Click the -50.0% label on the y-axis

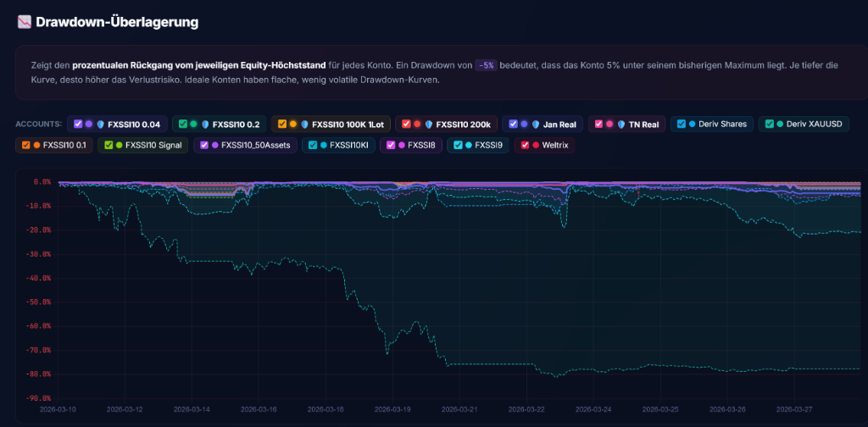pyautogui.click(x=42, y=302)
